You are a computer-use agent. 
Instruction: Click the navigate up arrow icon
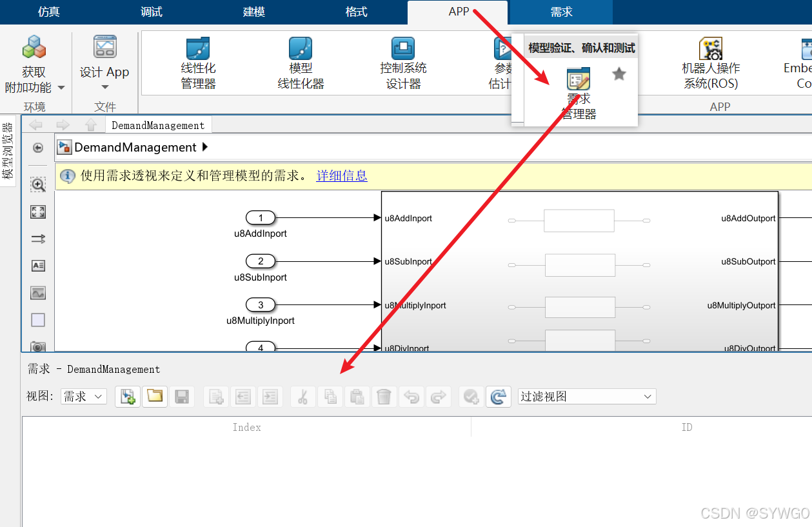[x=91, y=125]
